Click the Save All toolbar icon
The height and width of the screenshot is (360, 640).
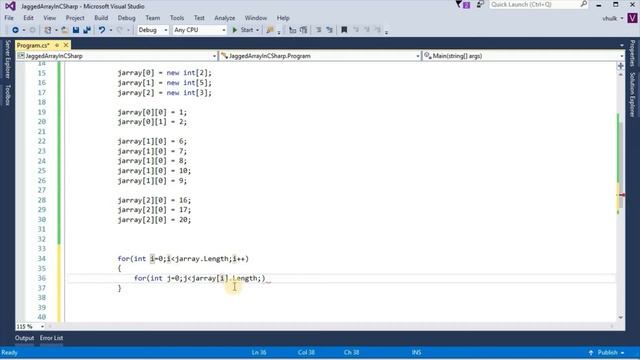pyautogui.click(x=87, y=30)
